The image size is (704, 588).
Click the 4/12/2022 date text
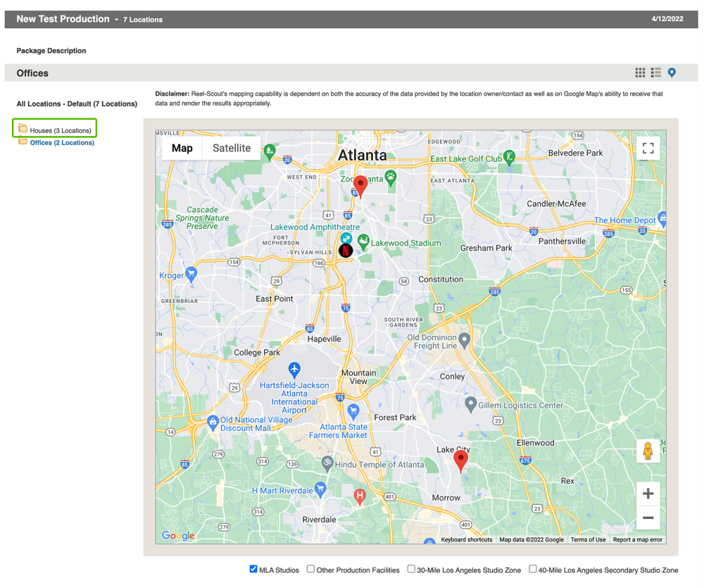coord(667,19)
